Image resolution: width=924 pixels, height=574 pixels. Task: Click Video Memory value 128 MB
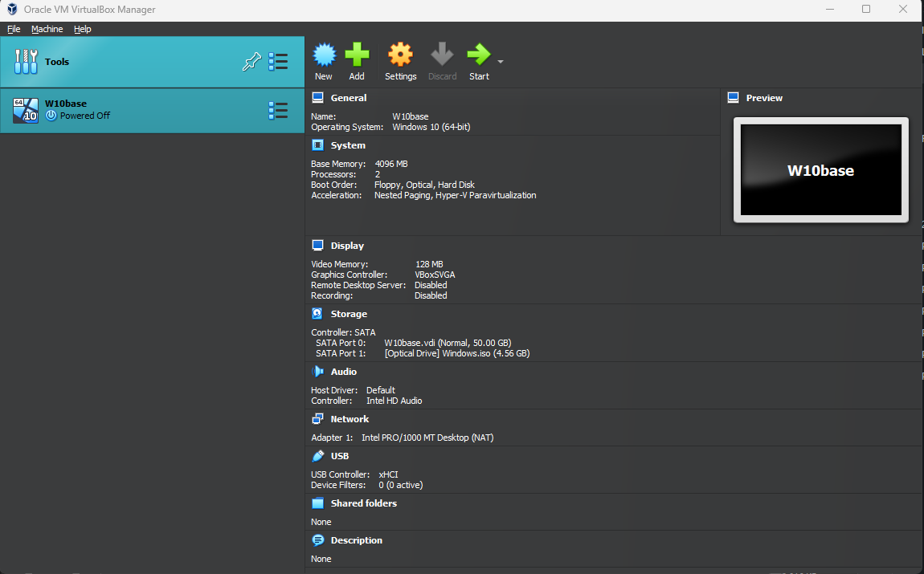click(429, 264)
